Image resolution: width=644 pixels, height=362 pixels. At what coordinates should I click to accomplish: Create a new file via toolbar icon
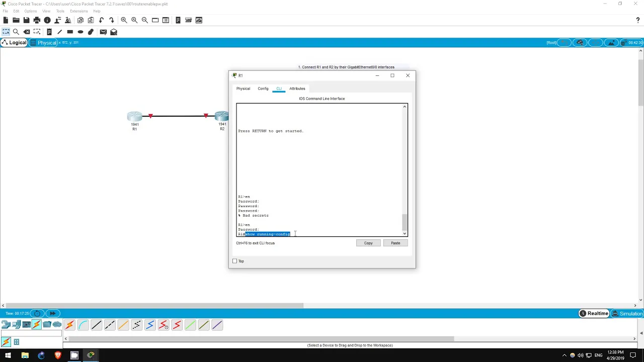[6, 20]
